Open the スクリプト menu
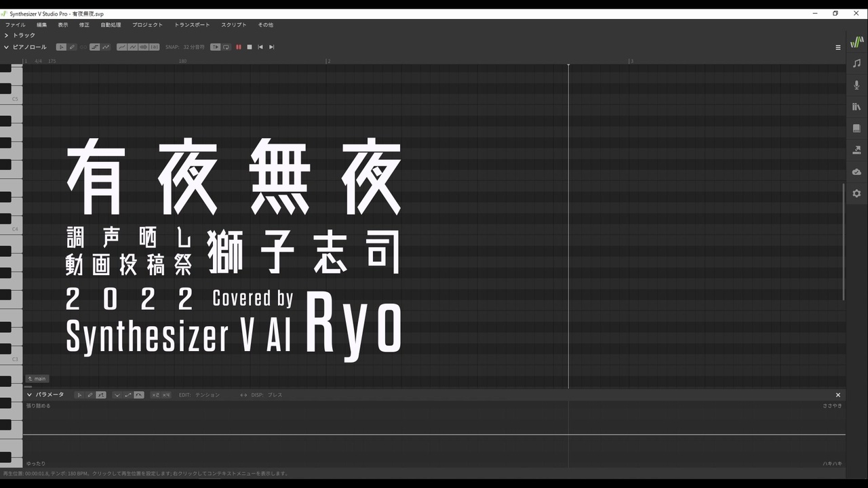The width and height of the screenshot is (868, 488). click(234, 24)
